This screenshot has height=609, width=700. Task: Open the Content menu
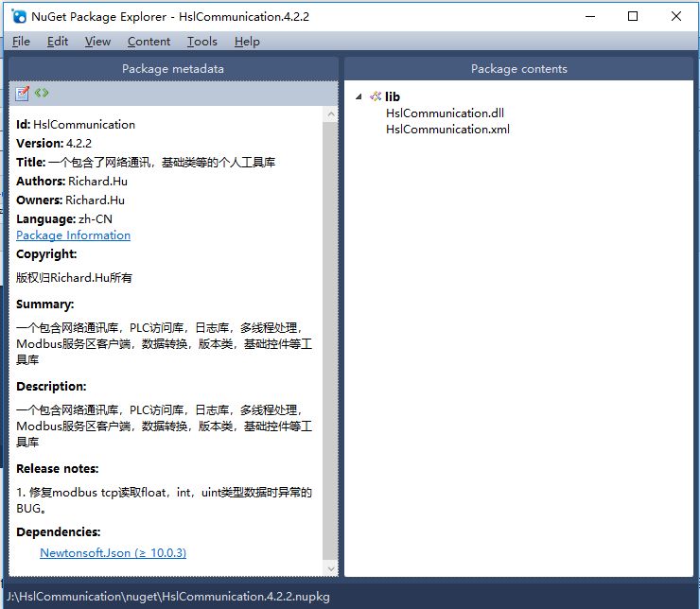(149, 42)
